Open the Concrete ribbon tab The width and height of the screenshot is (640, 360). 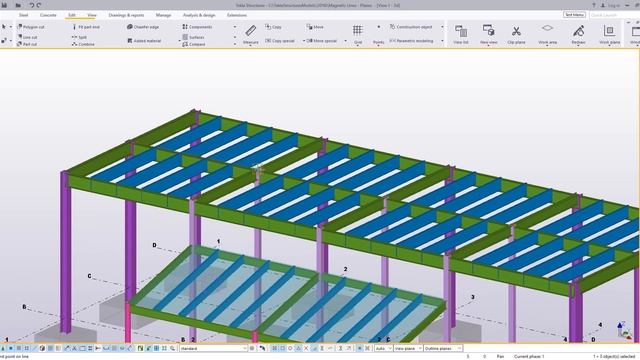click(48, 15)
